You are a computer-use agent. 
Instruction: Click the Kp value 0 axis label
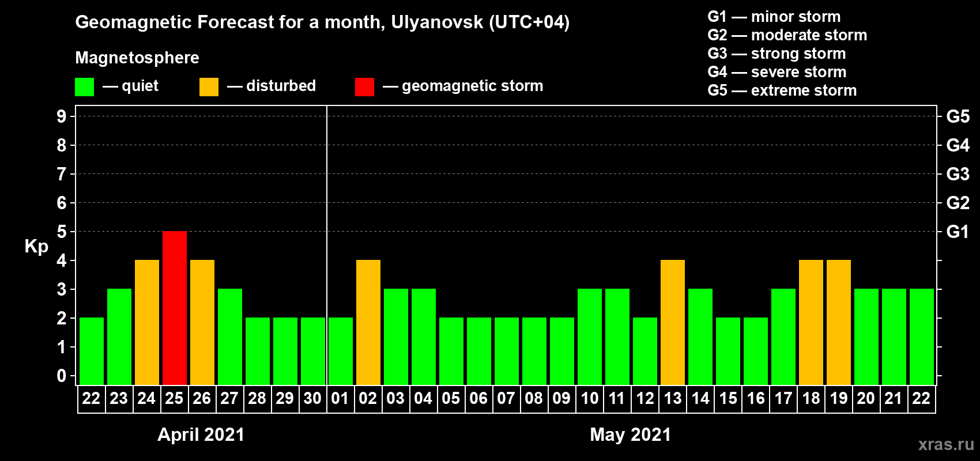[62, 376]
